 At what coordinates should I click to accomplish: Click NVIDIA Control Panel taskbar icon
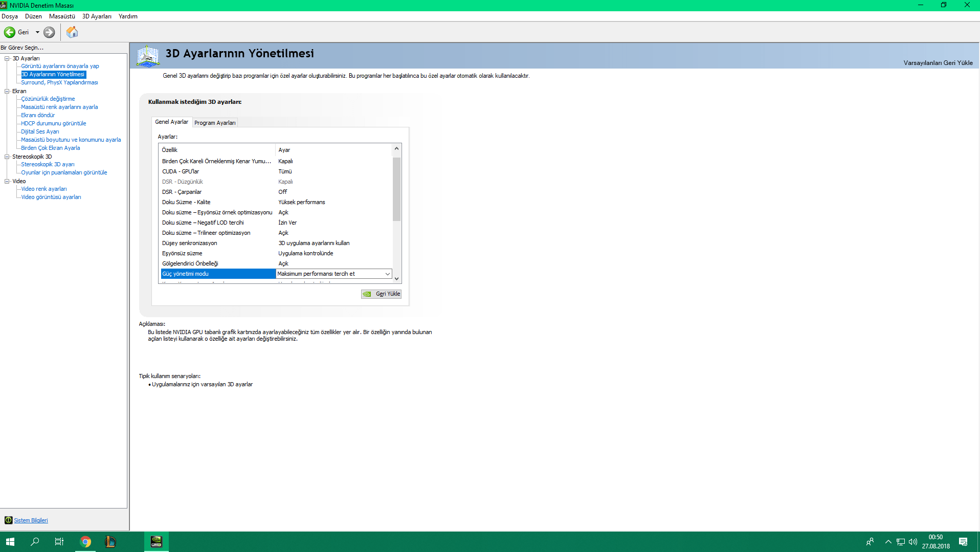[156, 542]
